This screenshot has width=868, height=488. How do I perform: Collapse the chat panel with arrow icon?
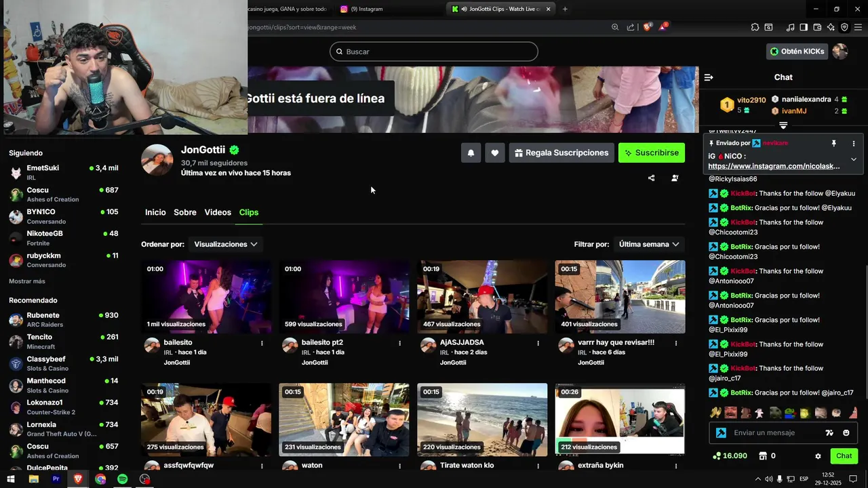709,77
